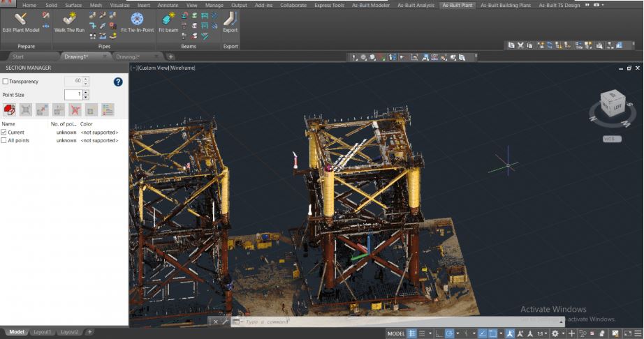Launch the Walk The Run pipe tool
This screenshot has height=339, width=644.
(x=69, y=22)
